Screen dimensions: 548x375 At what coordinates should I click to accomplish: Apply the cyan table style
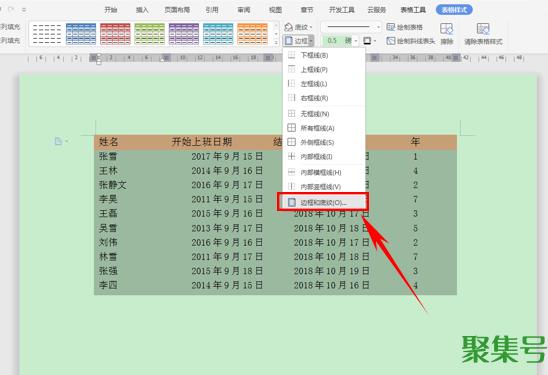(218, 34)
